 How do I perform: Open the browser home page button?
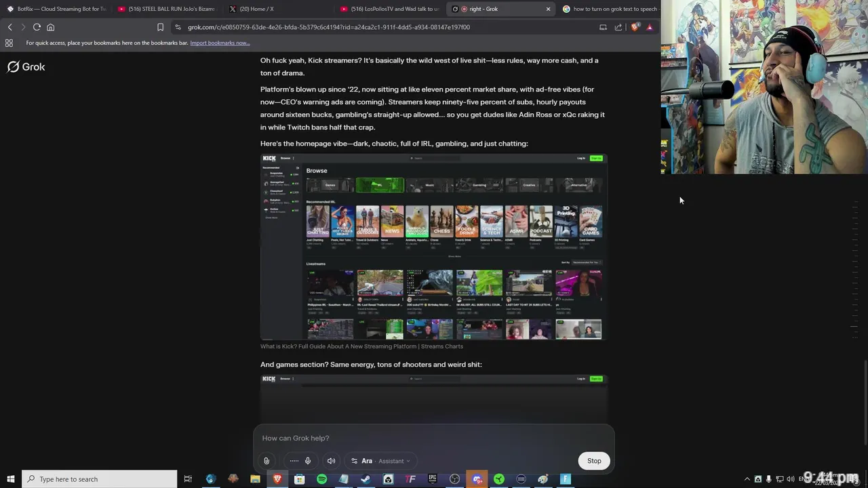pos(50,27)
